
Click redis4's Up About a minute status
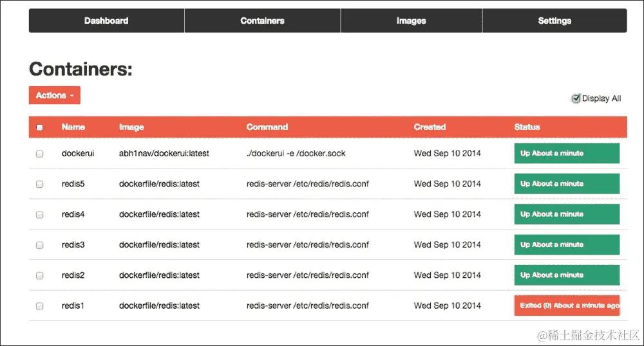(x=567, y=214)
